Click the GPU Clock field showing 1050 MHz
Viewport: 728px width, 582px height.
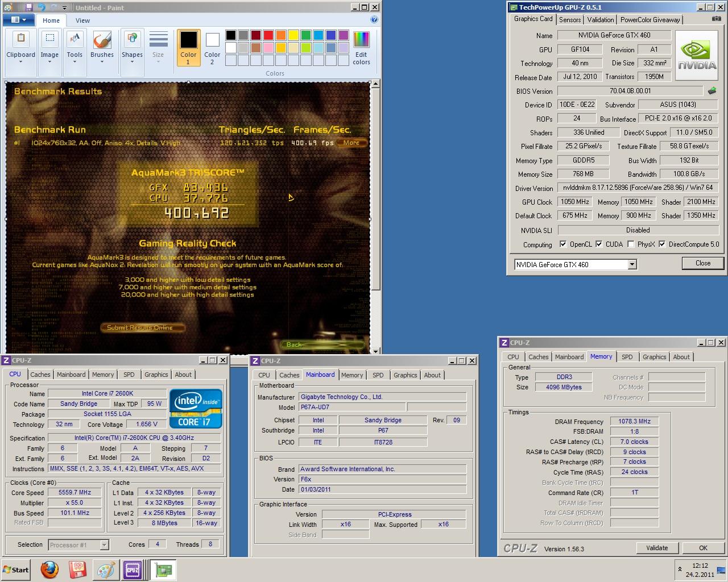pyautogui.click(x=575, y=202)
